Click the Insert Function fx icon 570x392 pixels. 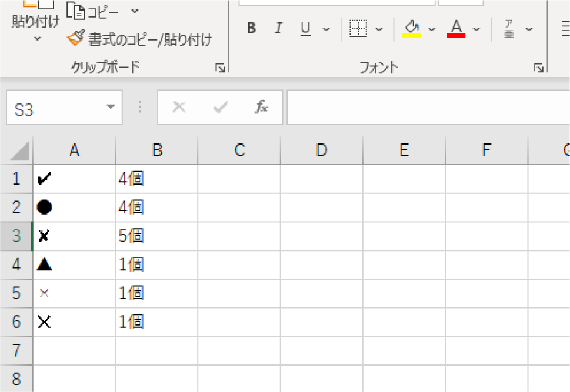coord(261,107)
